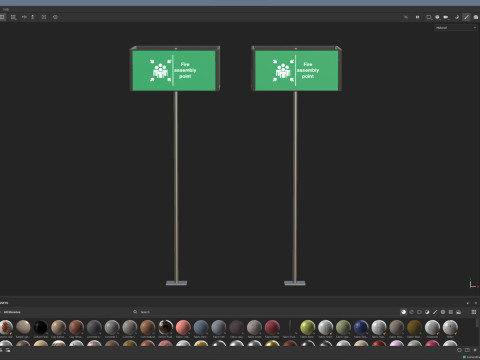The image size is (480, 360).
Task: Click the video camera icon in top-right toolbar
Action: click(x=446, y=17)
